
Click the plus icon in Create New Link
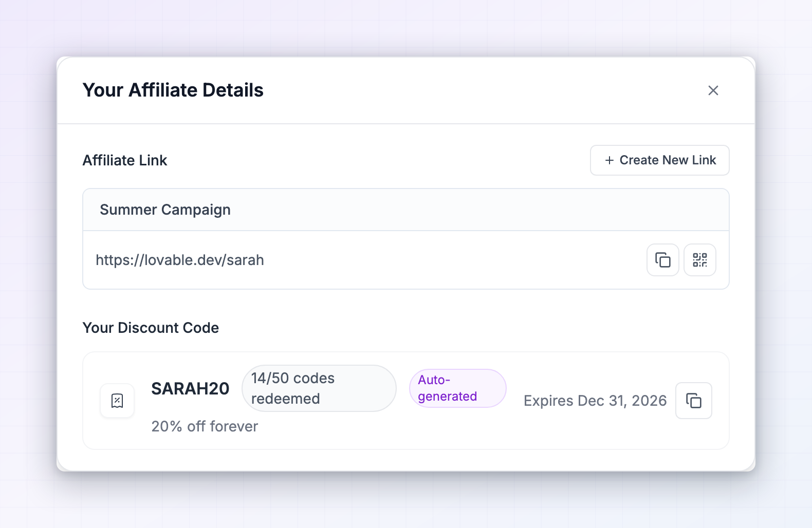click(x=610, y=160)
